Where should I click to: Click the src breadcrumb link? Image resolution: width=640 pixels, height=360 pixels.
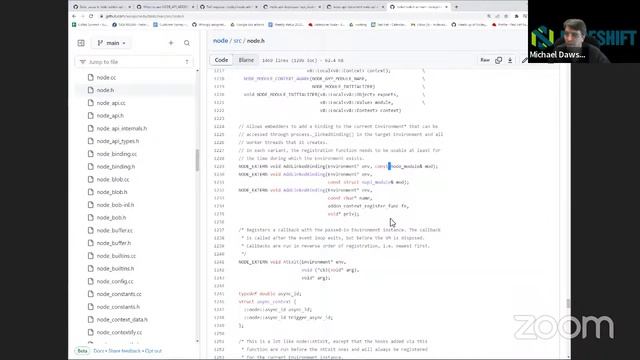pyautogui.click(x=238, y=41)
